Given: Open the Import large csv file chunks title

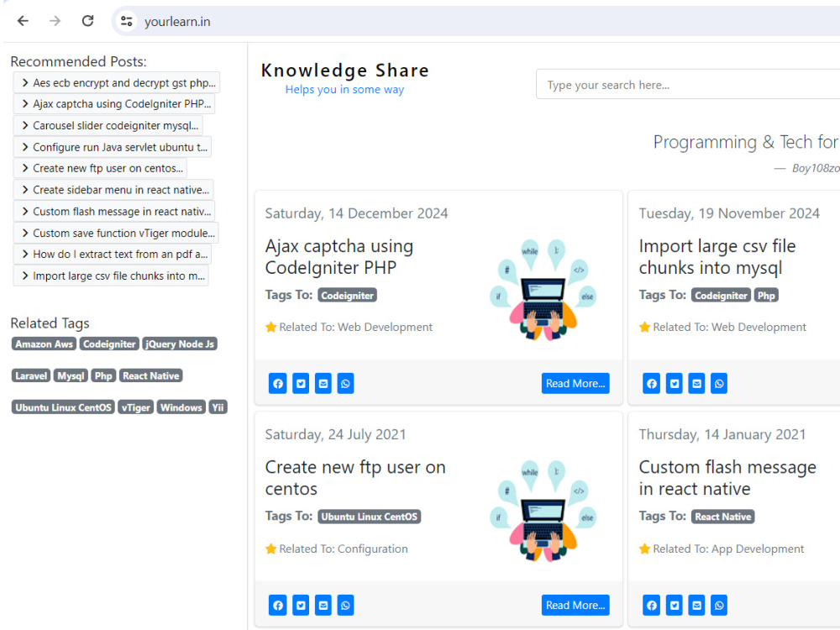Looking at the screenshot, I should 717,256.
